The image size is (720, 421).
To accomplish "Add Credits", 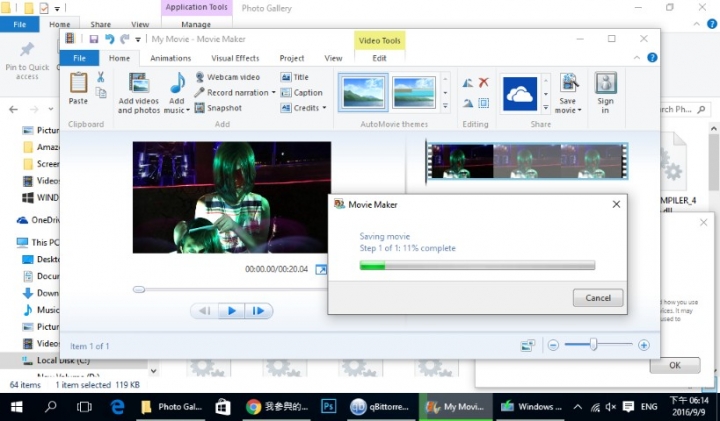I will click(300, 108).
